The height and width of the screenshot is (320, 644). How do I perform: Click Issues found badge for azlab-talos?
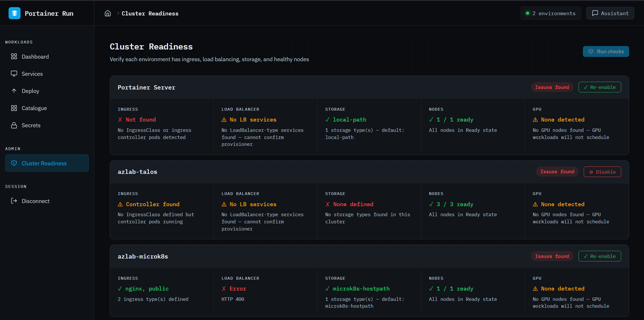click(557, 172)
